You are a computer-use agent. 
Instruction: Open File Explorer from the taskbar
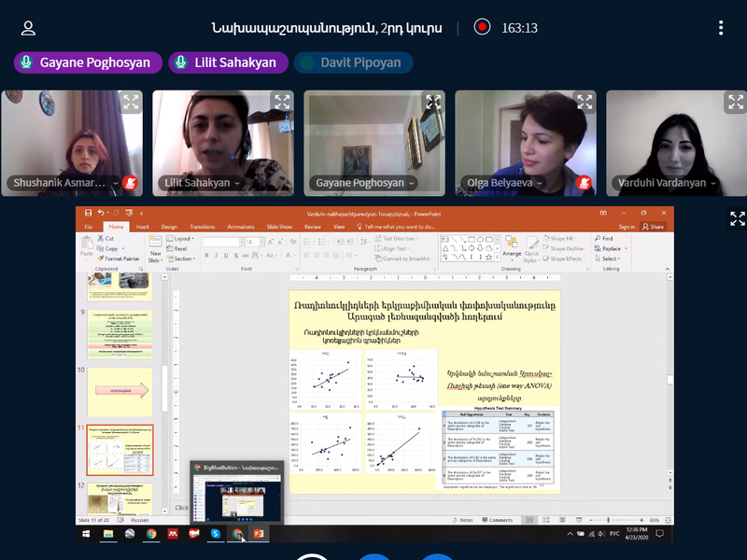point(108,534)
